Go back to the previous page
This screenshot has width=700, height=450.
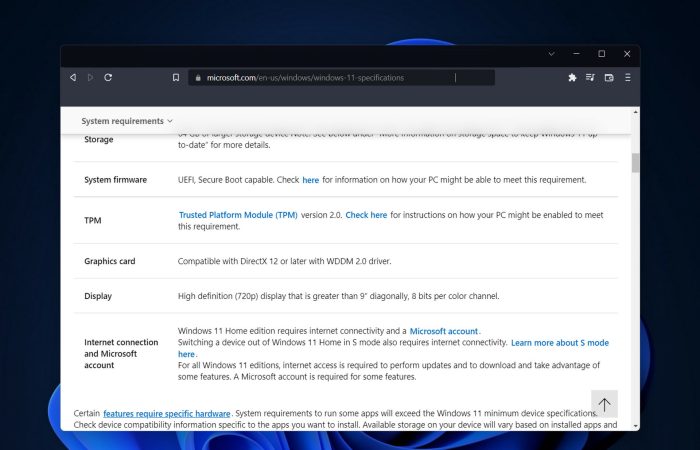73,78
